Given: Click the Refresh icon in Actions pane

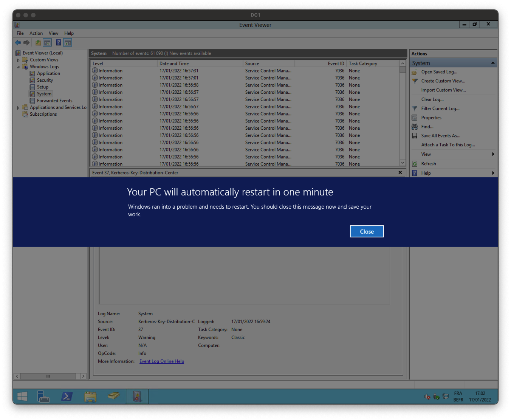Looking at the screenshot, I should click(415, 164).
